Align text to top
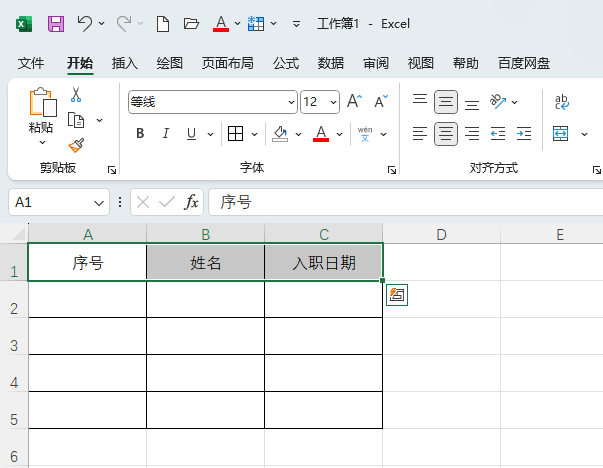Viewport: 603px width, 468px height. click(x=420, y=102)
